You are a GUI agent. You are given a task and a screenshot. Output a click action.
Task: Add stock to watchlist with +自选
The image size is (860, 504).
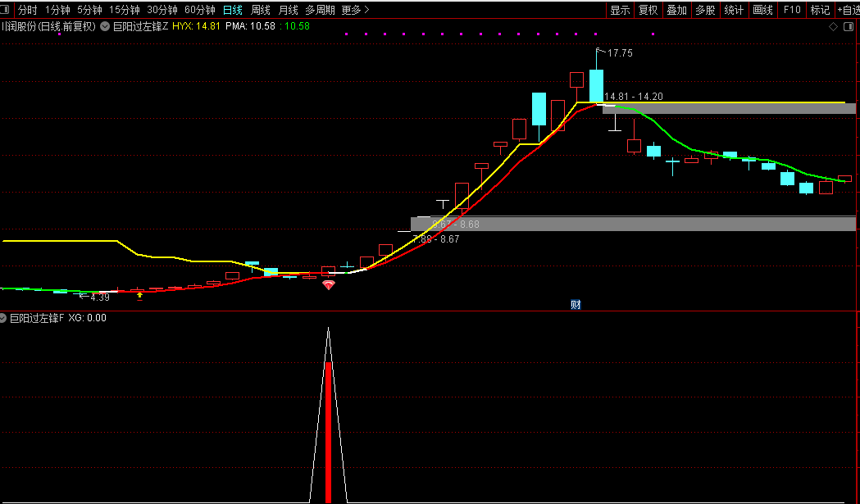pos(849,10)
